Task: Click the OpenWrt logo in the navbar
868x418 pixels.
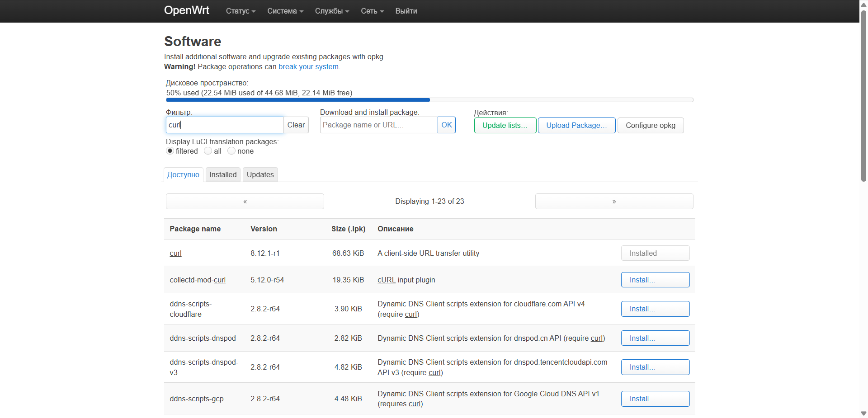Action: click(186, 10)
